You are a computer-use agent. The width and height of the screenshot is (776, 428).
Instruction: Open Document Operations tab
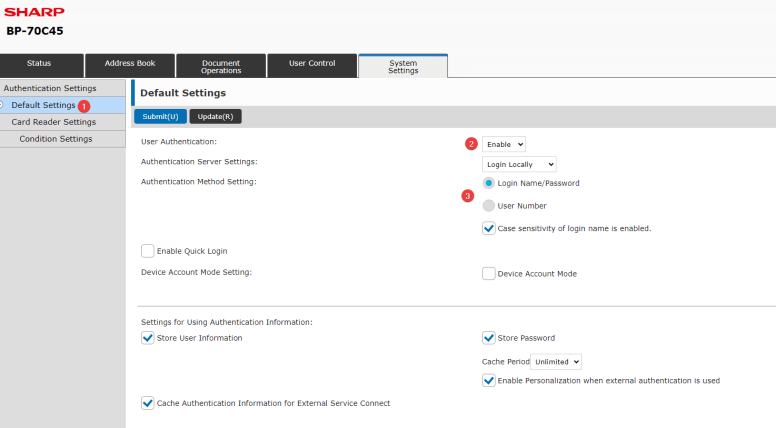[x=221, y=66]
